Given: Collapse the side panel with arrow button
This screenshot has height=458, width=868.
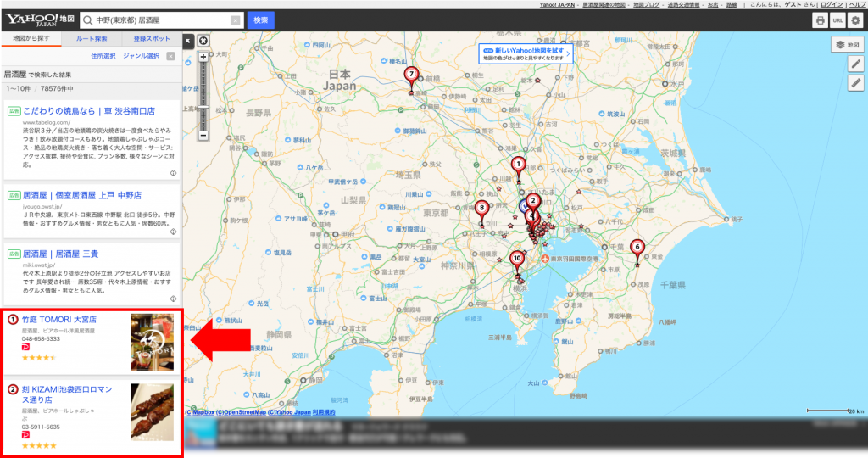Looking at the screenshot, I should 188,41.
